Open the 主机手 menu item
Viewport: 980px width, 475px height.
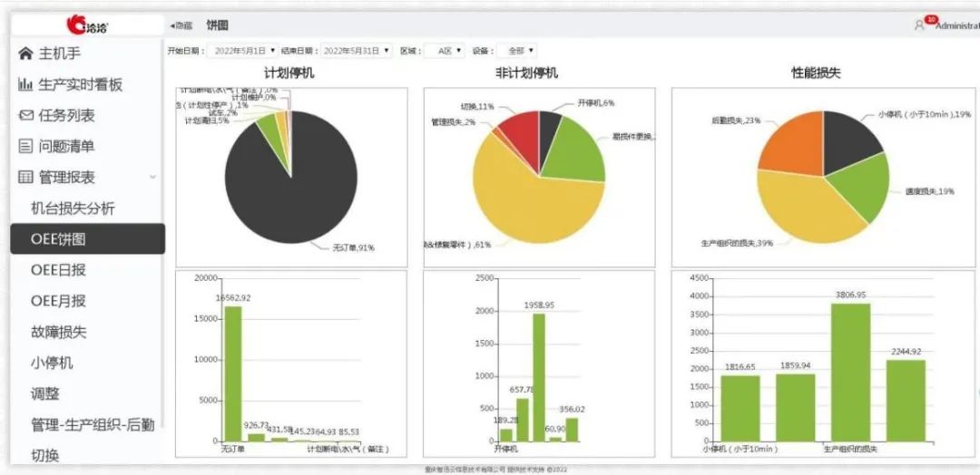tap(59, 53)
